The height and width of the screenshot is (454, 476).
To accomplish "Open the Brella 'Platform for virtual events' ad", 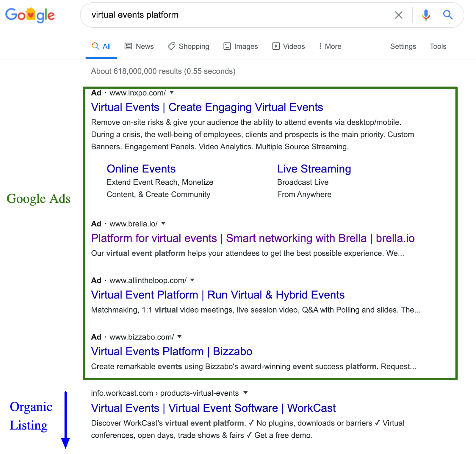I will [x=253, y=238].
